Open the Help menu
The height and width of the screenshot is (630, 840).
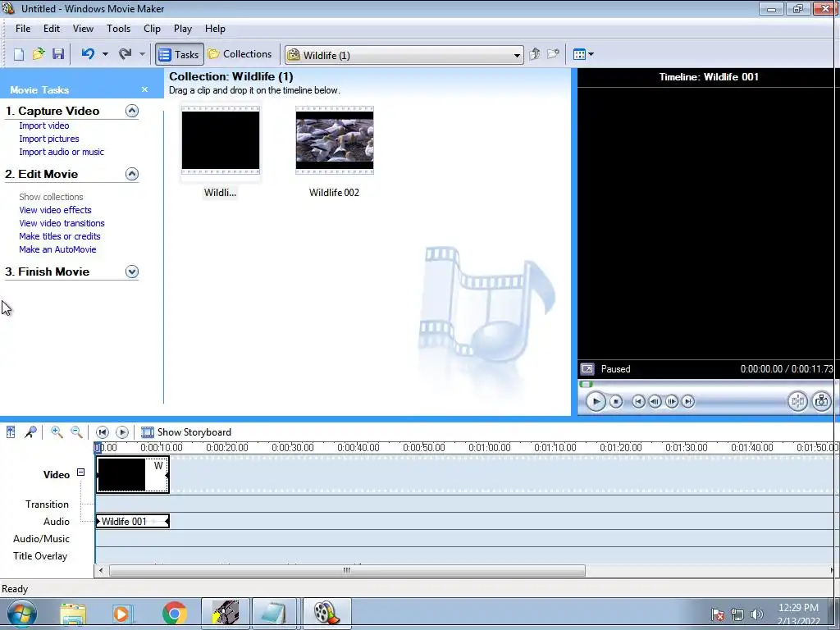click(215, 29)
